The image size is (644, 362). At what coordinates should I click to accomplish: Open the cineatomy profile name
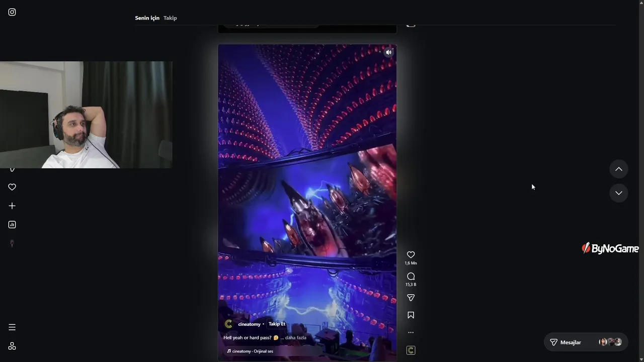[249, 324]
